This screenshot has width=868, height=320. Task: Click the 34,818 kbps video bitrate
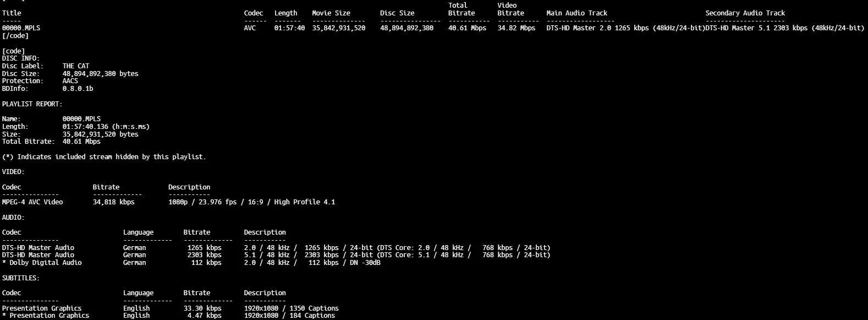pyautogui.click(x=113, y=202)
